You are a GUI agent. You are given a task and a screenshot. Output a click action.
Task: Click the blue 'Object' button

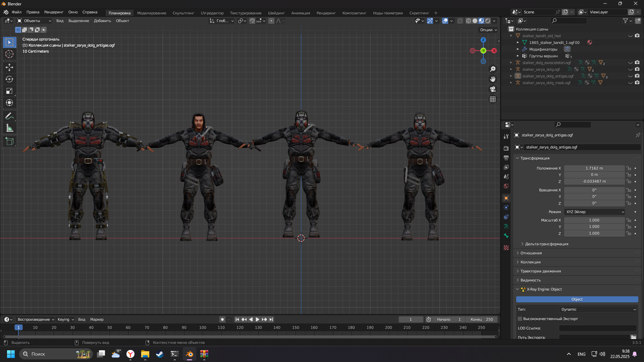tap(577, 299)
